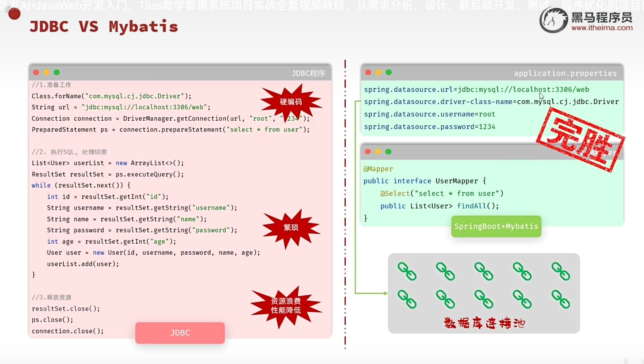Click red dot in the Mapper window
The width and height of the screenshot is (644, 364).
point(368,151)
